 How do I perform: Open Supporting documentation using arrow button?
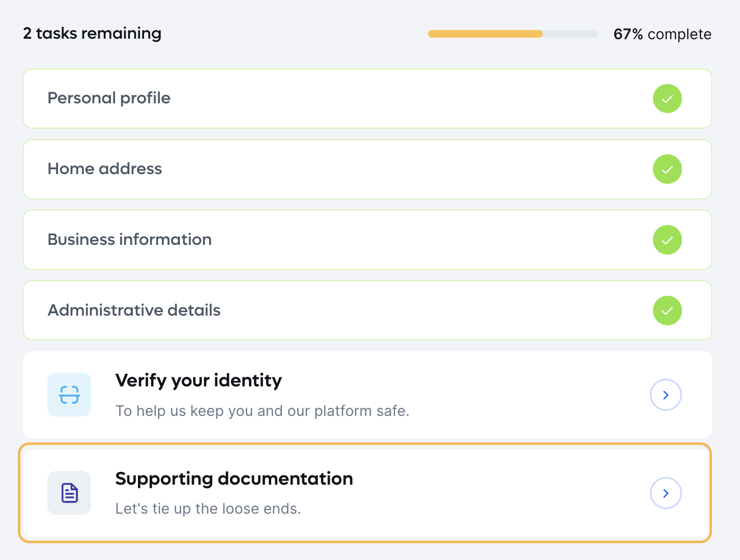[x=666, y=493]
